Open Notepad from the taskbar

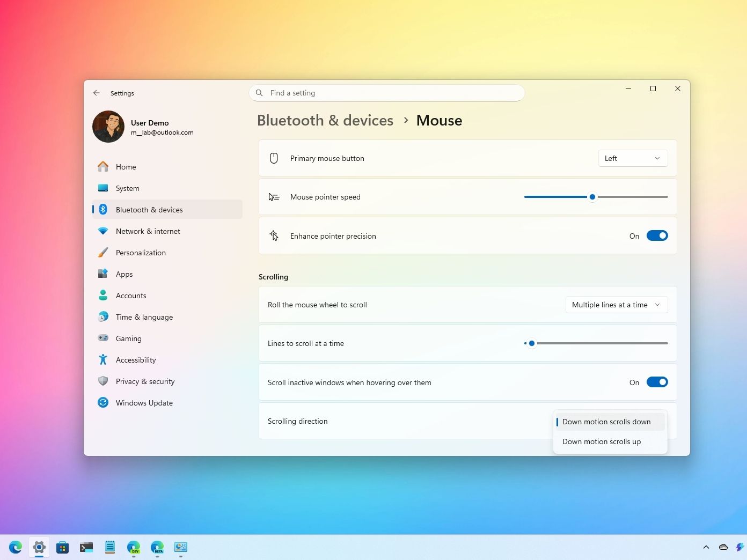tap(110, 547)
